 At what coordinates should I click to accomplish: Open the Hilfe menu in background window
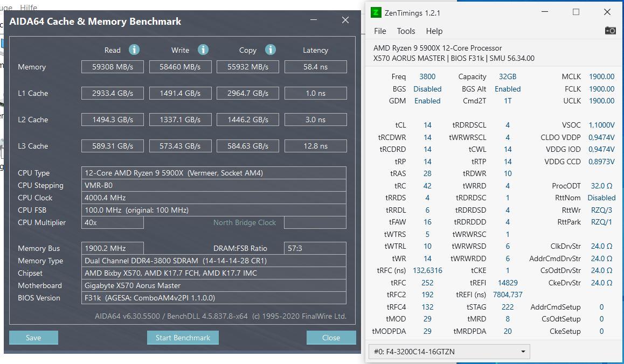(28, 8)
